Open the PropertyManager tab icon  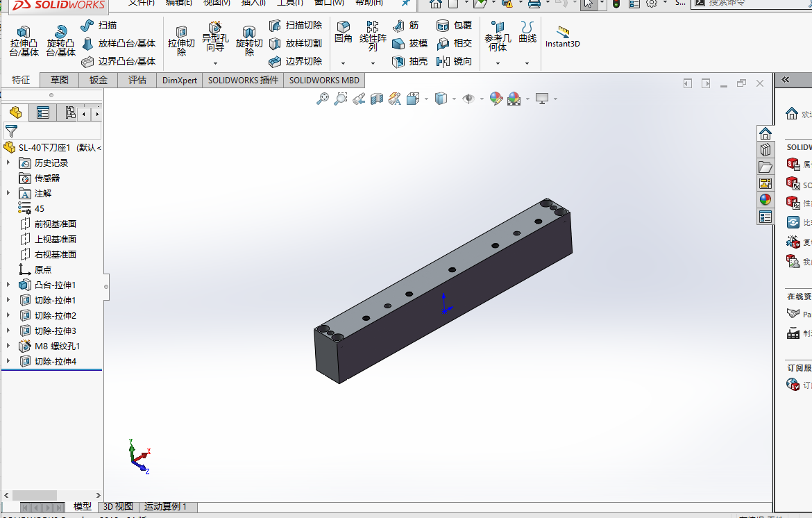[43, 112]
